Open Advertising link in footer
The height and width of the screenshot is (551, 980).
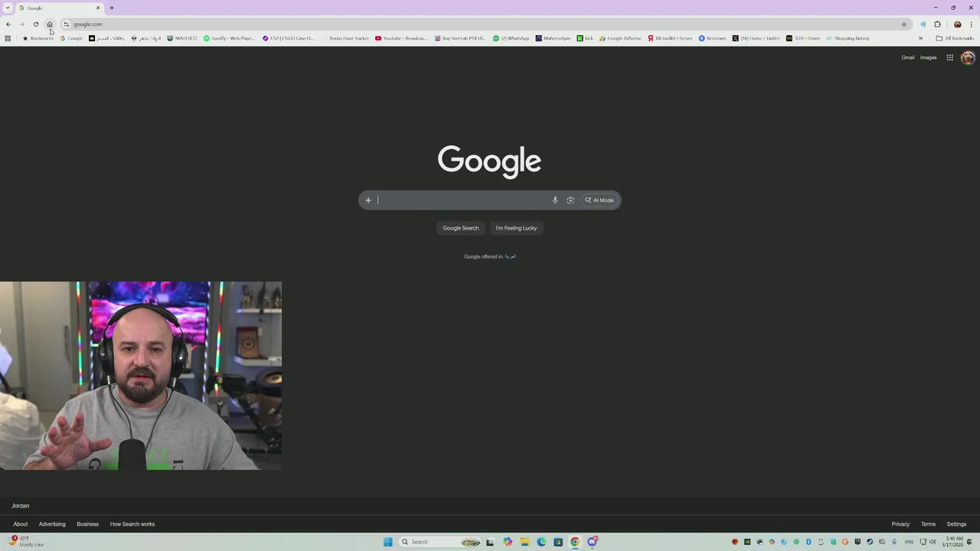pyautogui.click(x=52, y=524)
